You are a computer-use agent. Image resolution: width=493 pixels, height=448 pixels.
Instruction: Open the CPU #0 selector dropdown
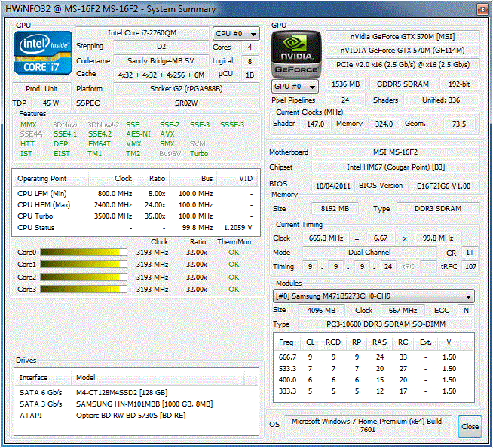(x=236, y=33)
